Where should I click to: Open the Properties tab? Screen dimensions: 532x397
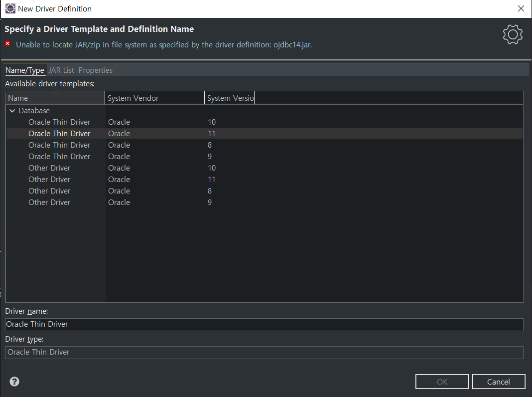tap(95, 70)
